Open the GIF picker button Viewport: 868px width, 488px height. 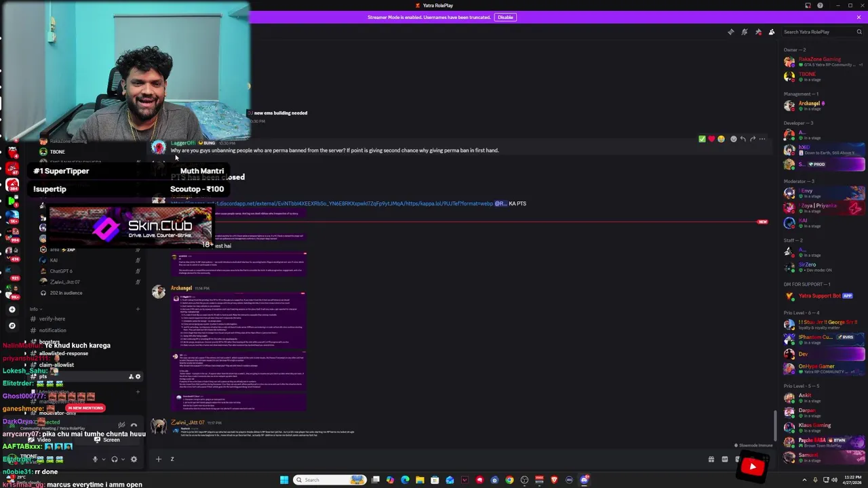click(724, 460)
